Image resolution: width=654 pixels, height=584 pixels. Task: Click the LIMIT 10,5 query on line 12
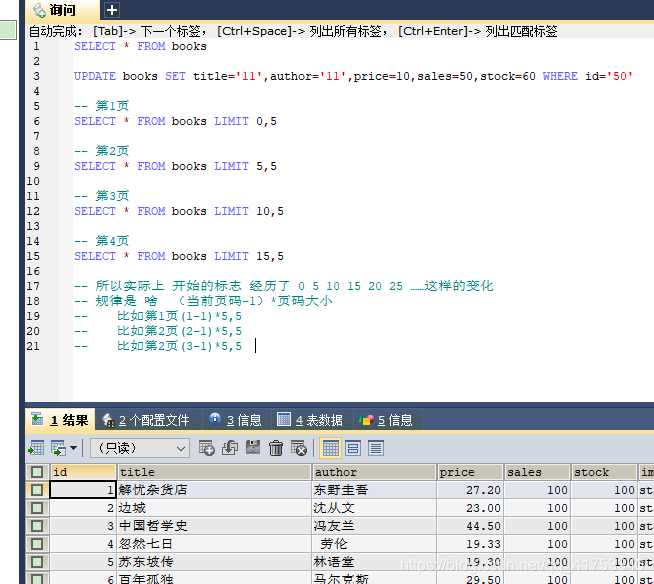click(179, 211)
